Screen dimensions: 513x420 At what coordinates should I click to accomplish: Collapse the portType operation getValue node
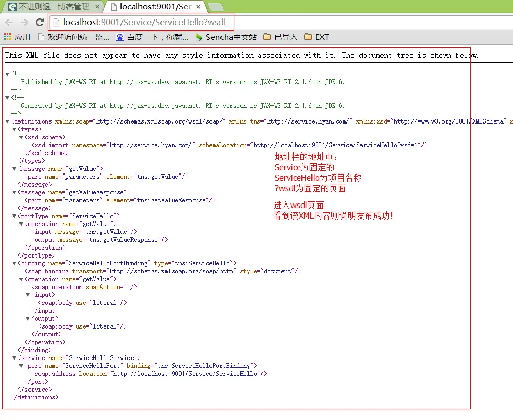point(21,224)
